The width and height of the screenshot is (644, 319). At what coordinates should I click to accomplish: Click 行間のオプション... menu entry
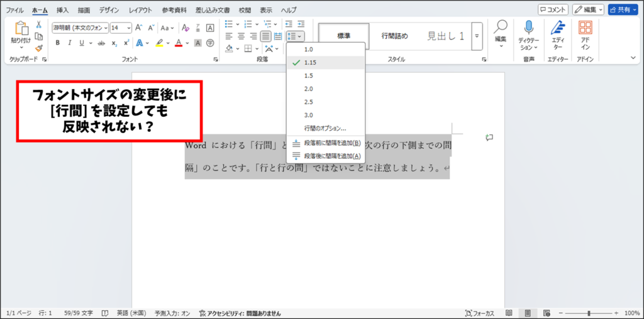[x=325, y=128]
